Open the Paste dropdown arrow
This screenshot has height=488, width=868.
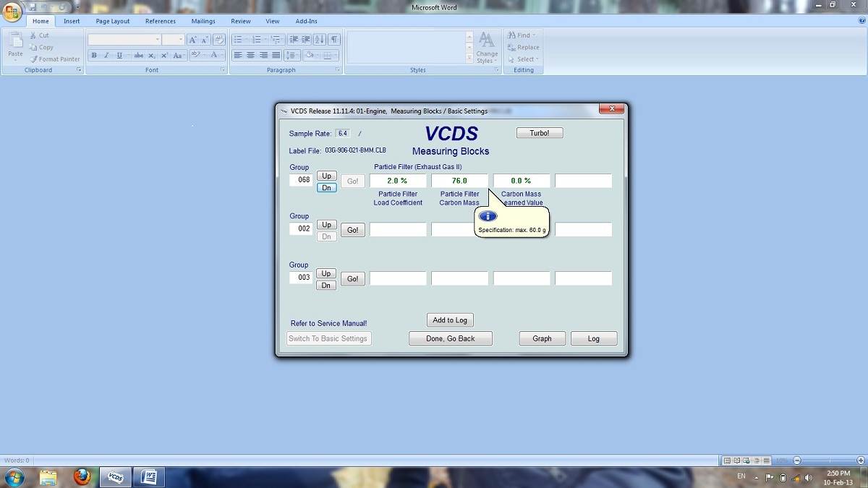15,60
